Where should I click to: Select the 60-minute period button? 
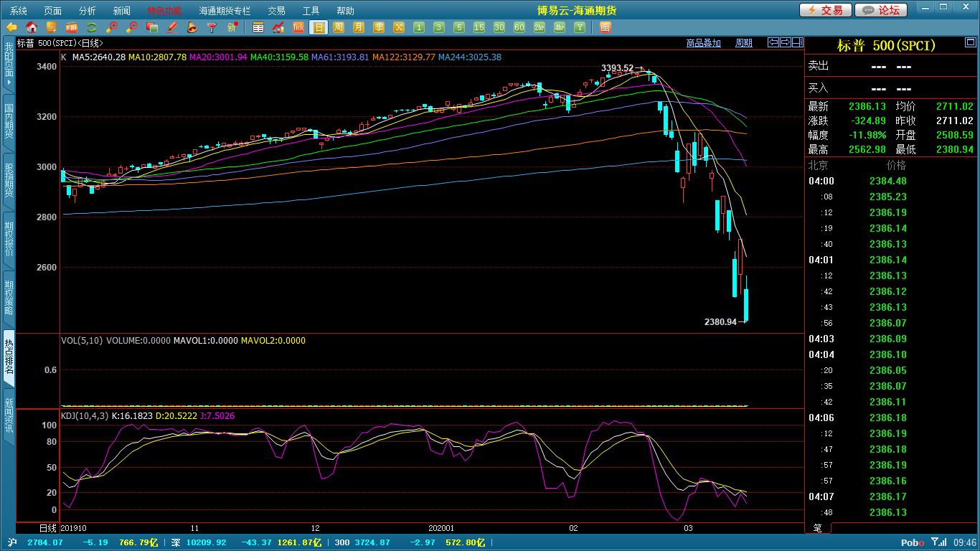(x=519, y=27)
